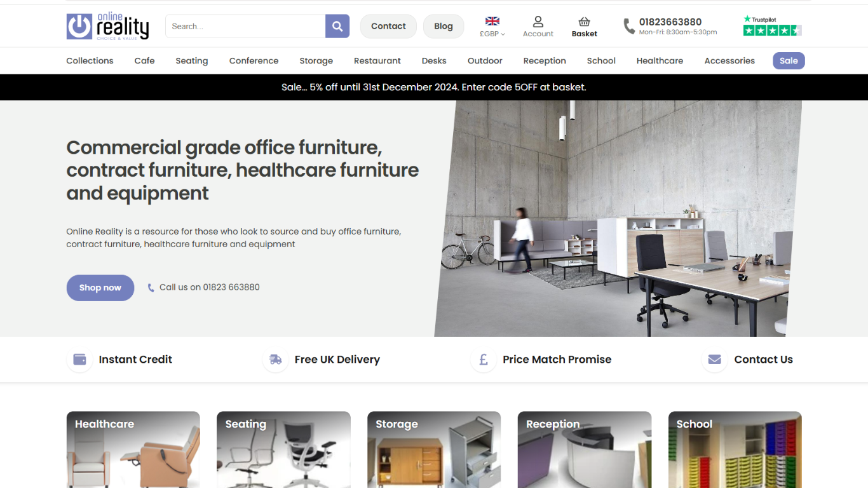This screenshot has width=868, height=488.
Task: Click the Call us on 01823 663880 link
Action: click(x=203, y=287)
